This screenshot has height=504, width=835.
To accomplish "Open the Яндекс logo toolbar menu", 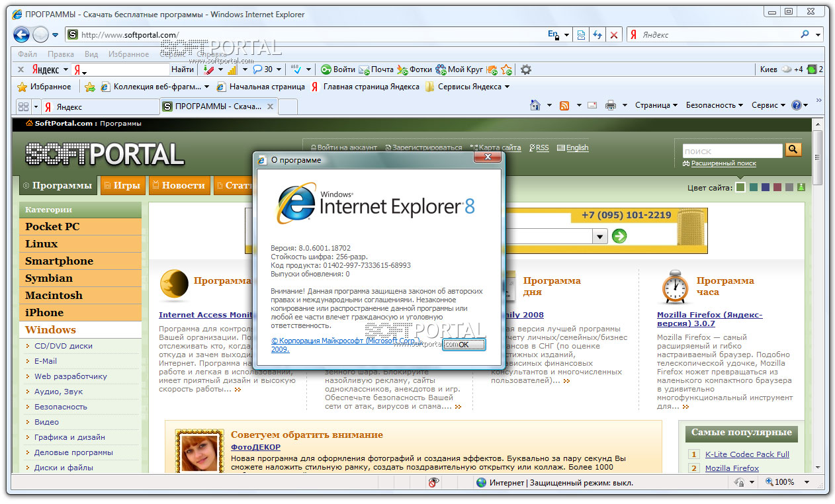I will [50, 69].
